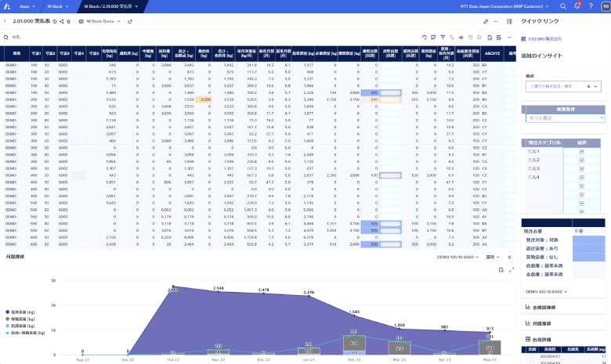
Task: Open the DEMO-100-10-6000 chart selector dropdown
Action: pos(458,256)
